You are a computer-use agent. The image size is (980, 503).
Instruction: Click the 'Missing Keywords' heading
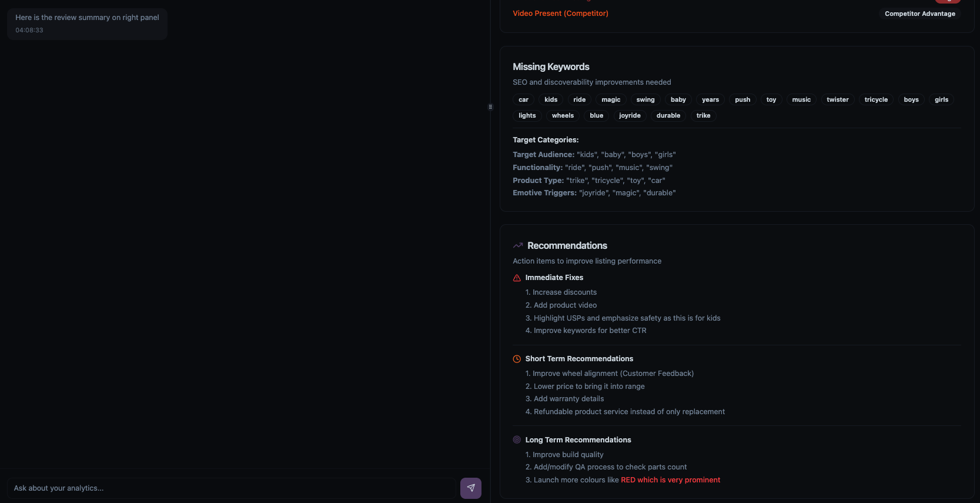click(551, 67)
